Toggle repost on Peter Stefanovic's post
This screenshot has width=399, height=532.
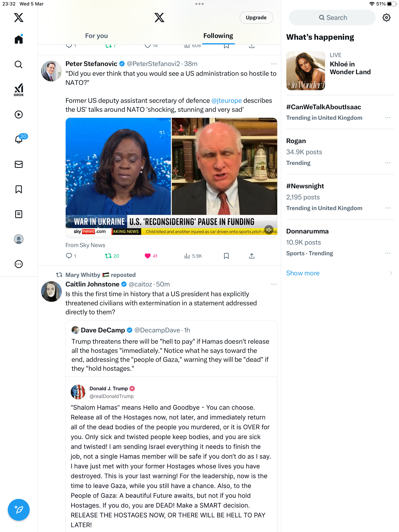[112, 256]
